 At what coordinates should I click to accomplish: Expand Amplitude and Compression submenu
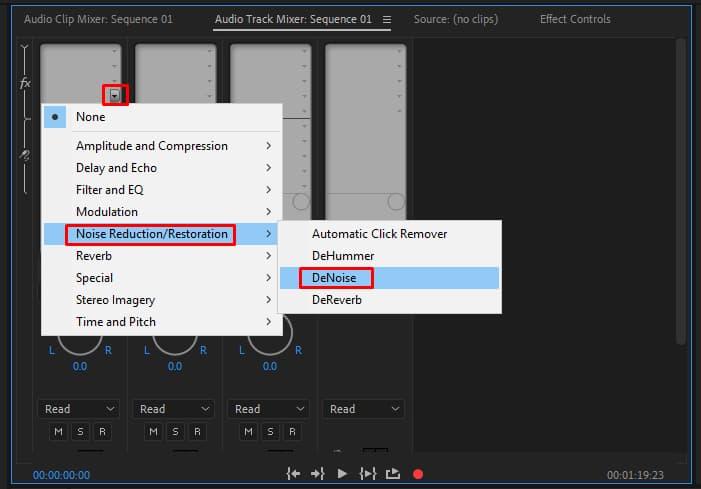[162, 146]
